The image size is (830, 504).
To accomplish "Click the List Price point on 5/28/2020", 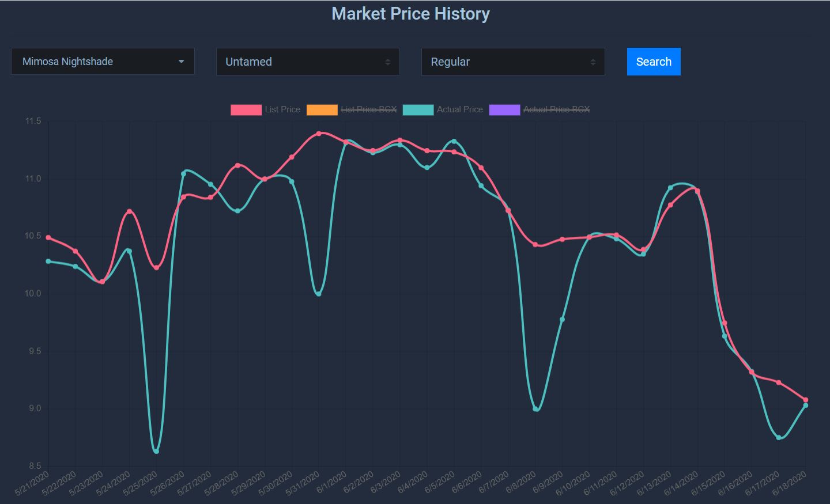I will pyautogui.click(x=237, y=166).
